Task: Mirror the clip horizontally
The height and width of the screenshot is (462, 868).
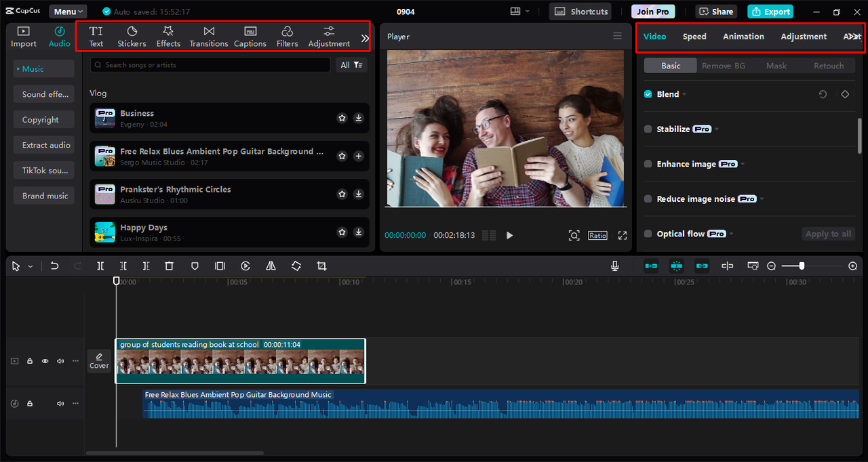Action: click(x=271, y=266)
